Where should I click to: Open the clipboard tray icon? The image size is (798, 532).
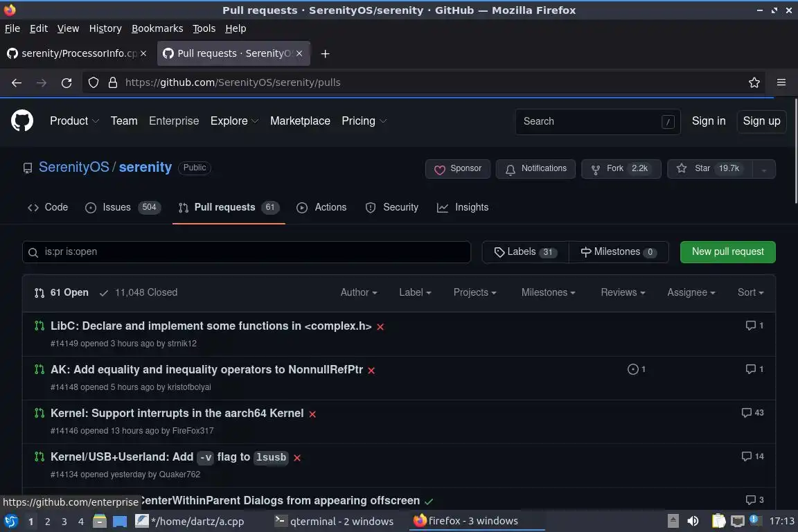click(718, 521)
